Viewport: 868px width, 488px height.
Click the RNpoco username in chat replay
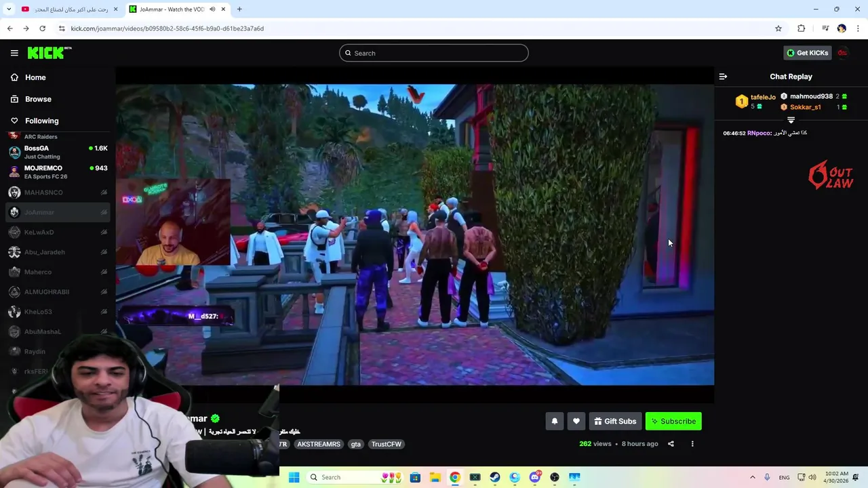click(758, 133)
